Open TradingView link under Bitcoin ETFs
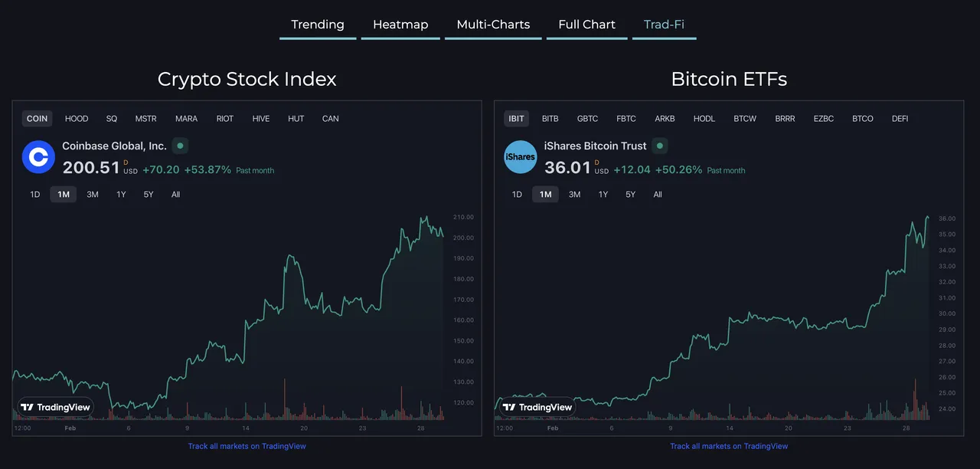 pyautogui.click(x=729, y=446)
